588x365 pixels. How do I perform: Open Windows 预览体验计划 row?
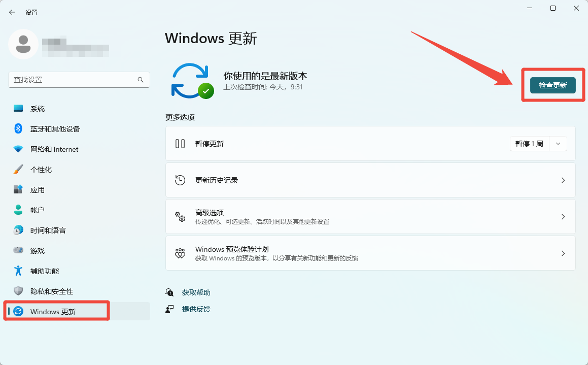pyautogui.click(x=370, y=253)
